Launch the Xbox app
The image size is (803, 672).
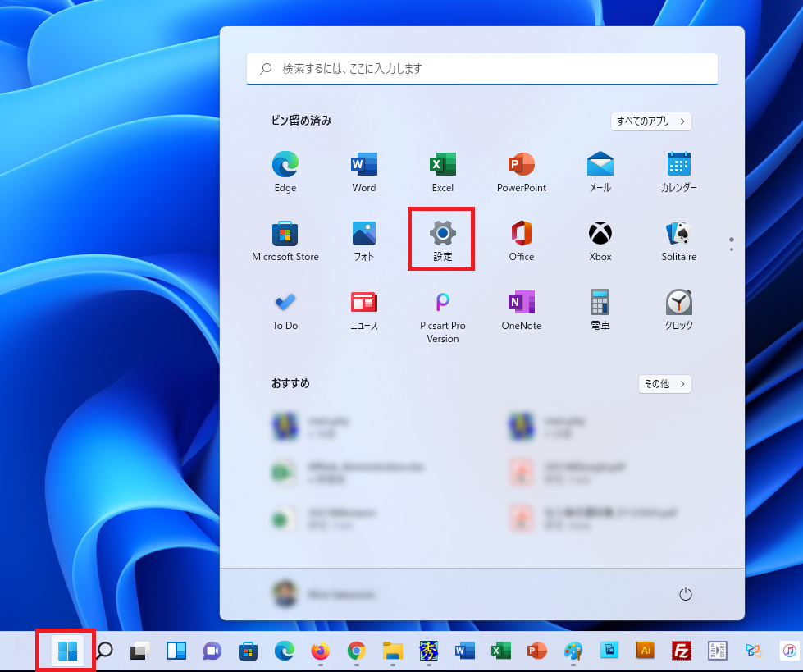[600, 240]
